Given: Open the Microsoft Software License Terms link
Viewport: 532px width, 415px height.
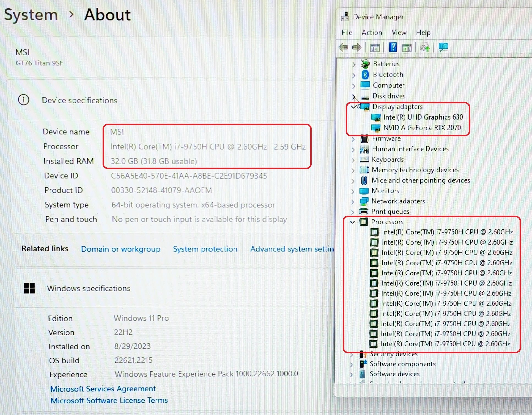Looking at the screenshot, I should pos(109,400).
